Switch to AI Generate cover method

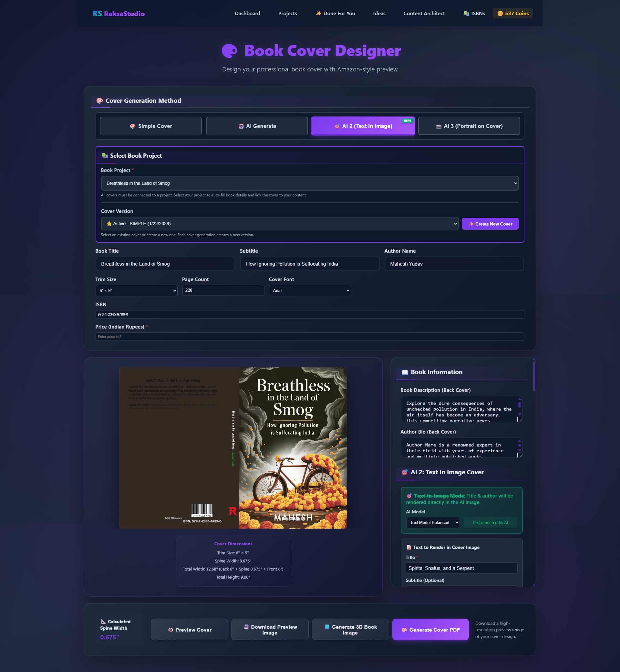point(257,126)
